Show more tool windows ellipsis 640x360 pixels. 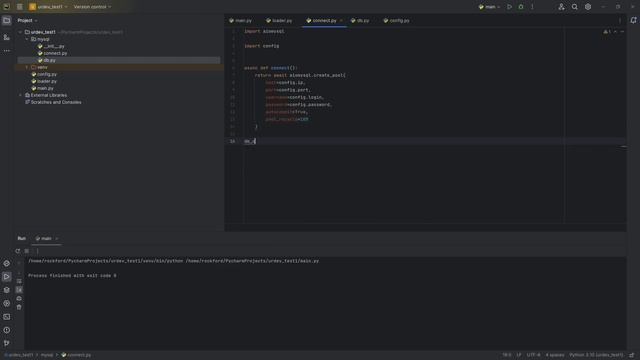pos(7,51)
